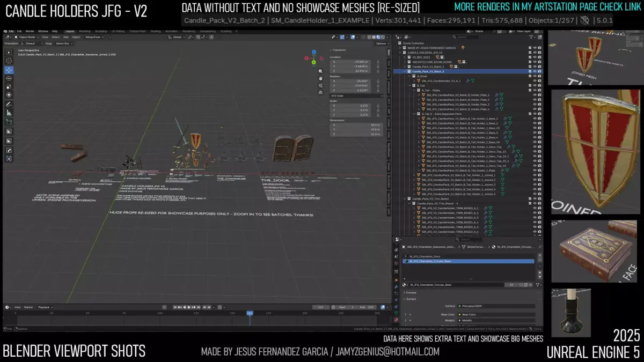The image size is (644, 362).
Task: Select the Transform tool
Action: [x=9, y=95]
